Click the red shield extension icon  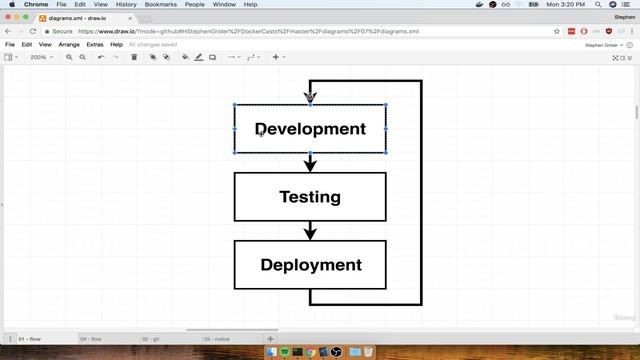(609, 31)
